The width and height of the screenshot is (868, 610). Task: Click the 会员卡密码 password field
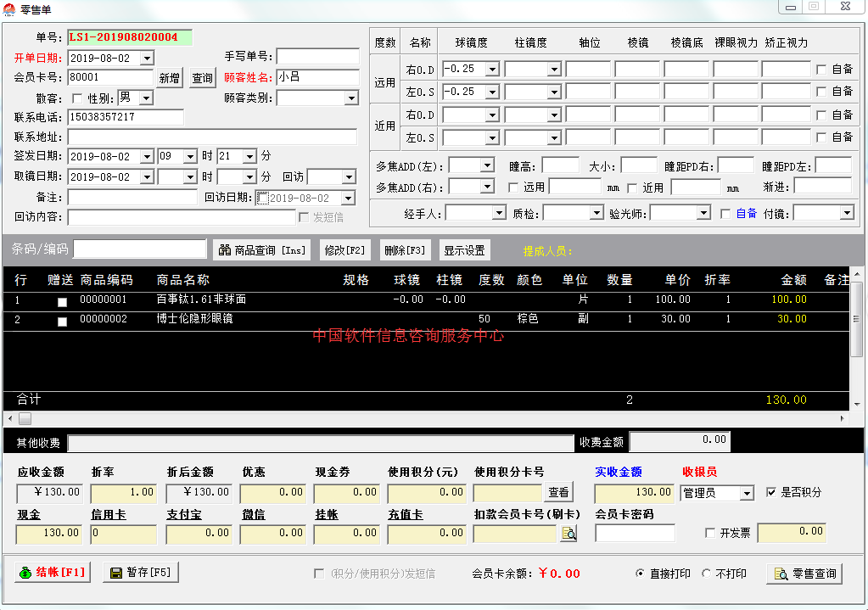pos(635,533)
